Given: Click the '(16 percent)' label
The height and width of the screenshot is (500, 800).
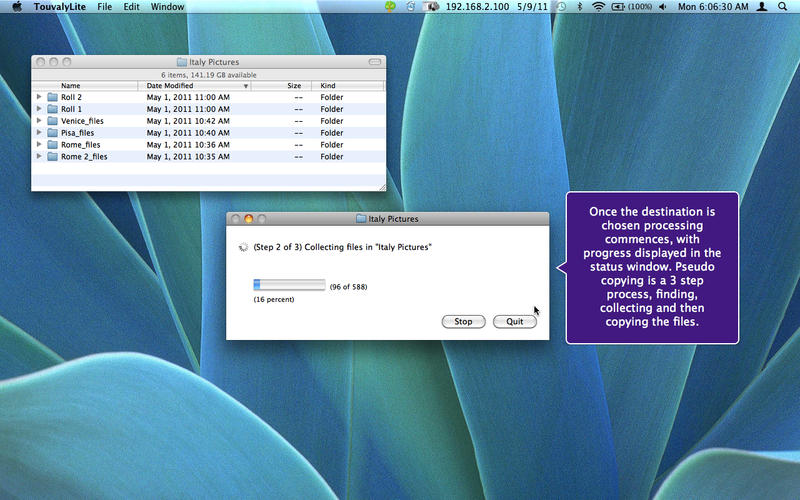Looking at the screenshot, I should [x=274, y=299].
